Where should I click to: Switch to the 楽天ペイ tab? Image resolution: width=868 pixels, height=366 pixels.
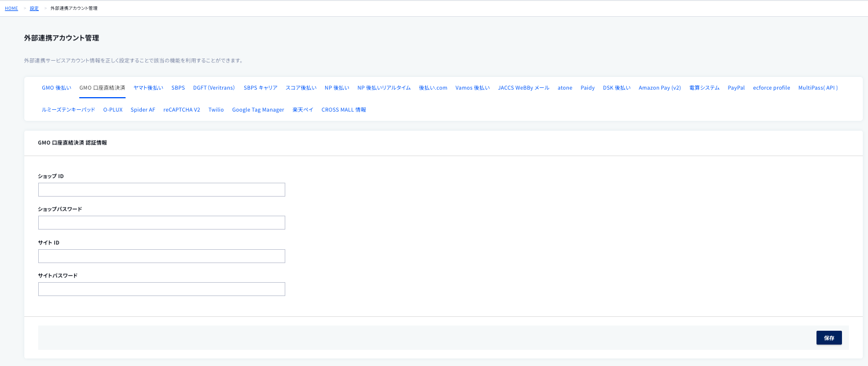click(x=303, y=109)
